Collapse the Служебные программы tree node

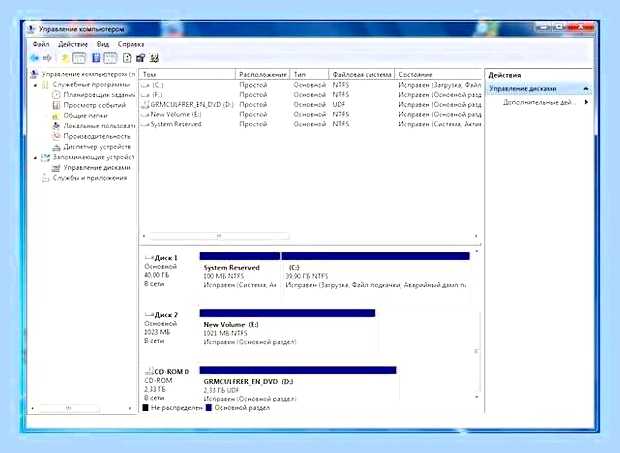[36, 85]
